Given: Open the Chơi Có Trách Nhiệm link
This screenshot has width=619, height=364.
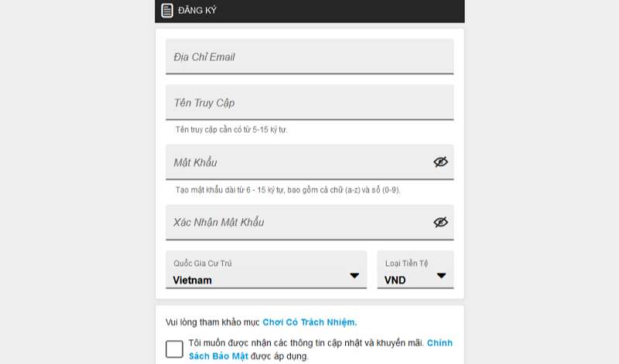Looking at the screenshot, I should point(309,321).
